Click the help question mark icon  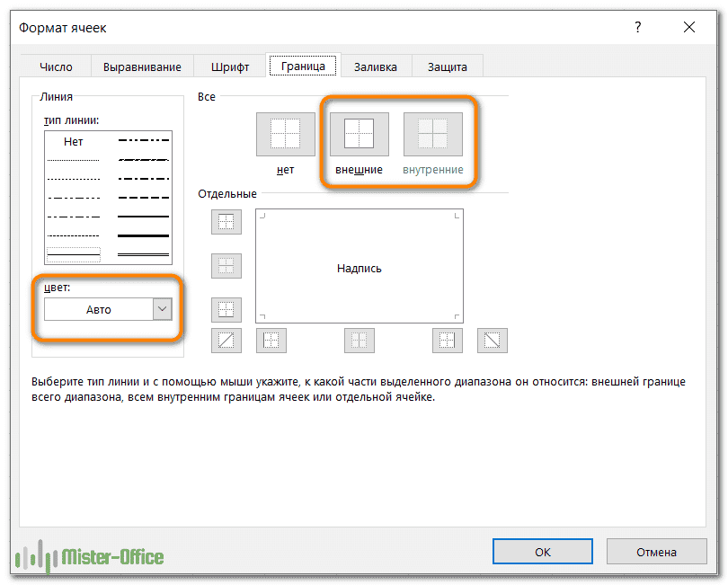(x=639, y=28)
